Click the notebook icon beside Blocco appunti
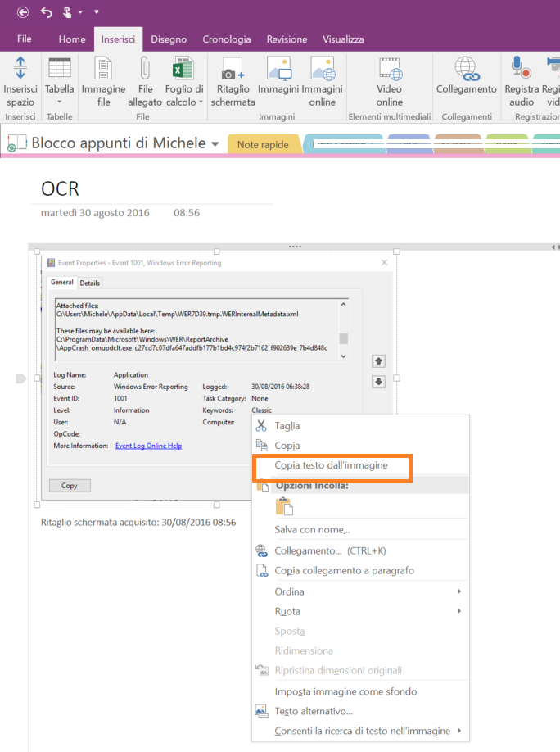This screenshot has height=752, width=560. pyautogui.click(x=16, y=143)
